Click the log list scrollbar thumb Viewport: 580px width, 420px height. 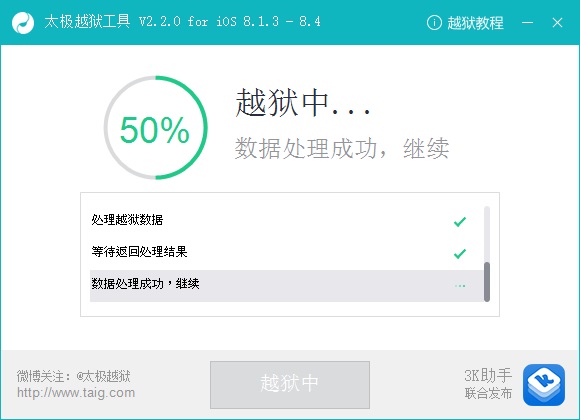(487, 282)
